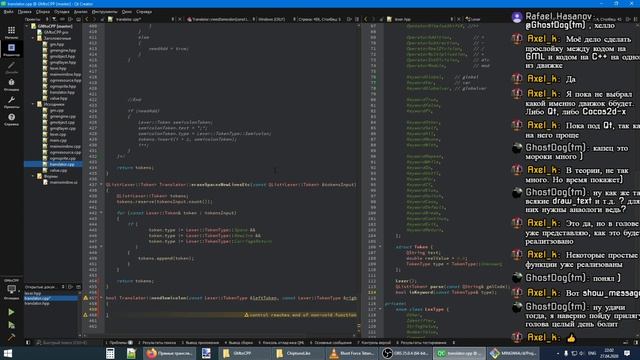Open the Справка menu
This screenshot has height=360, width=640.
pyautogui.click(x=144, y=12)
